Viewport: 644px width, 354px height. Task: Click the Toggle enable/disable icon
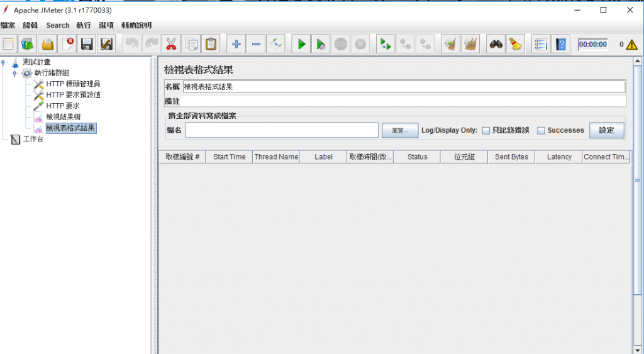pyautogui.click(x=275, y=44)
